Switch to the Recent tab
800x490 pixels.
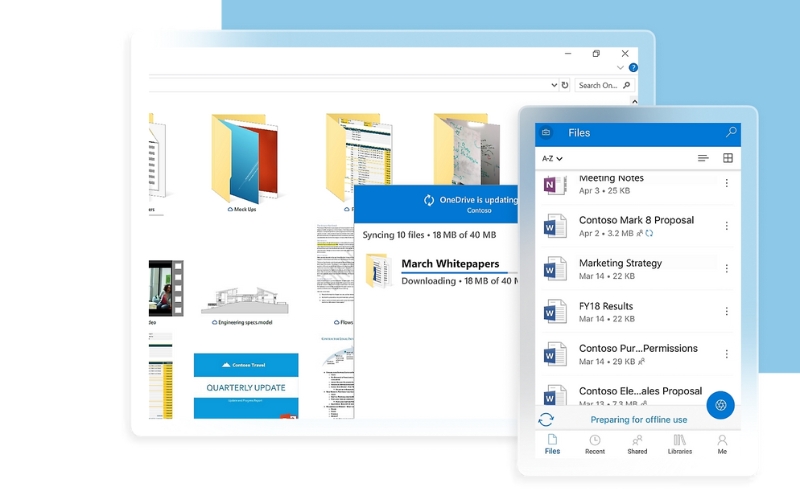pyautogui.click(x=595, y=444)
